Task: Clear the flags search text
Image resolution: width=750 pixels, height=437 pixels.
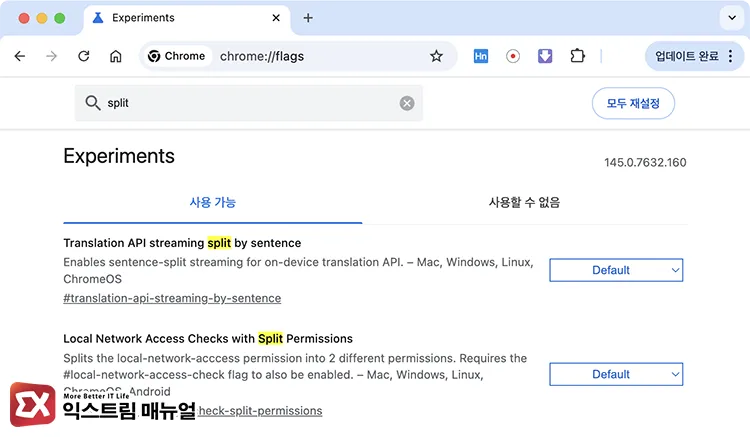Action: 407,103
